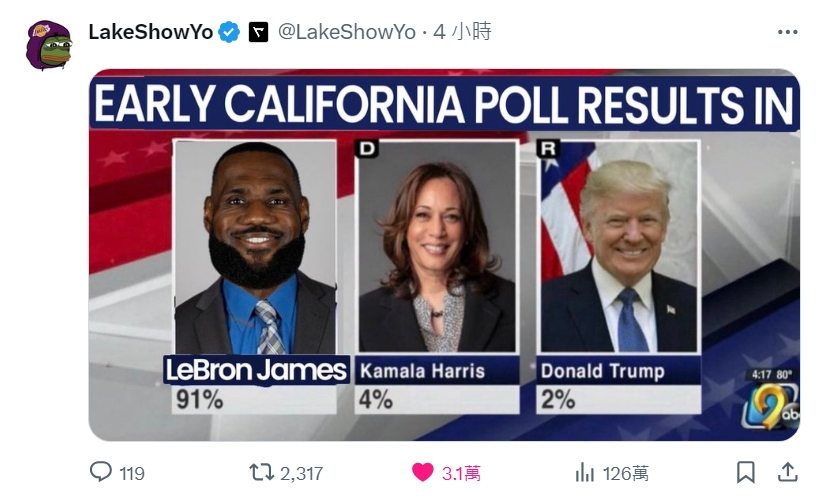Click the display name LakeShowYo
Image resolution: width=819 pixels, height=499 pixels.
click(x=150, y=32)
